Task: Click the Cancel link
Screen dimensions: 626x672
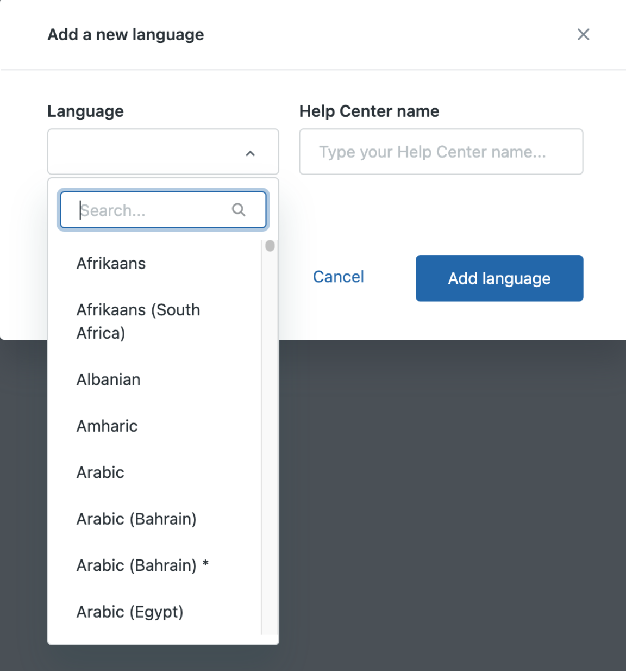Action: 339,277
